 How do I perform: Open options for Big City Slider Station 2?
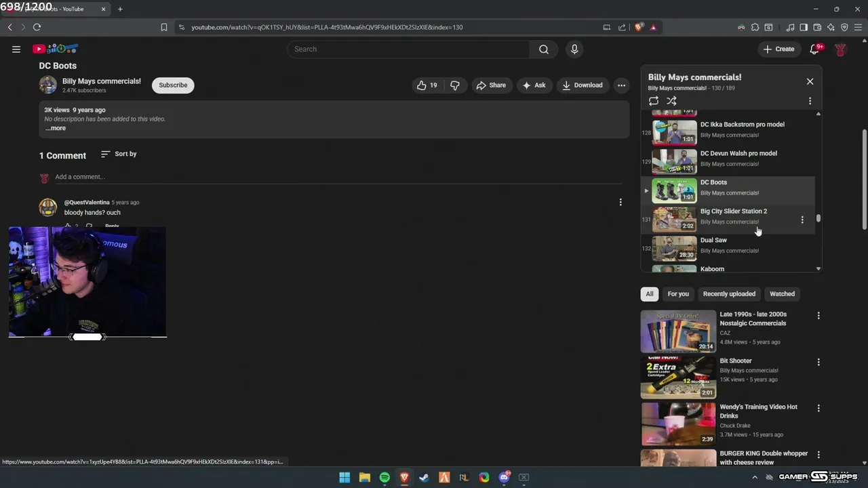[802, 220]
